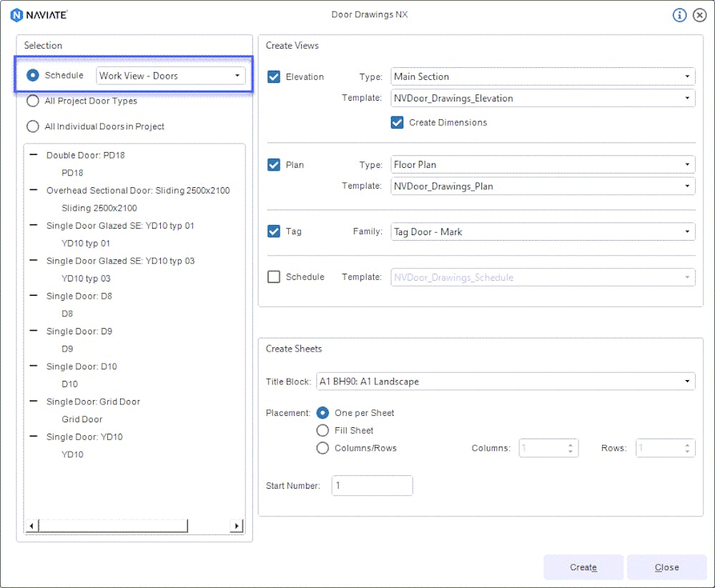Open Plan Type dropdown Floor Plan
This screenshot has height=588, width=715.
pyautogui.click(x=543, y=164)
